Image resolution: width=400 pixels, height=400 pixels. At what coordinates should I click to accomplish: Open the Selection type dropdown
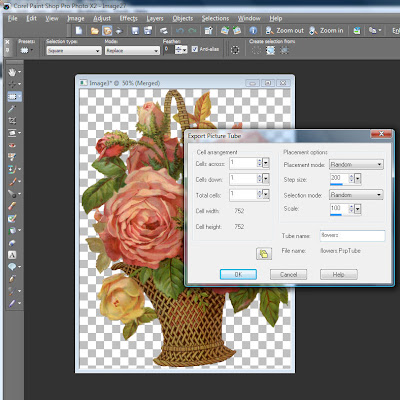(74, 51)
